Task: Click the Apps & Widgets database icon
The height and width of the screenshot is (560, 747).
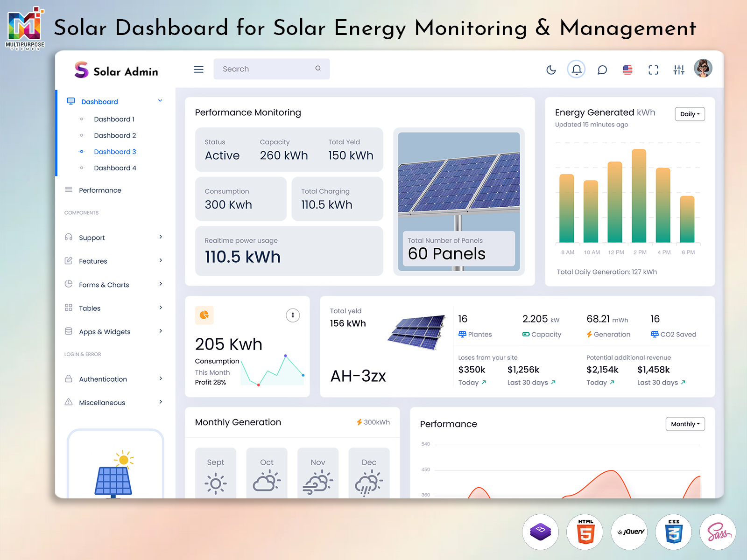Action: click(x=69, y=331)
